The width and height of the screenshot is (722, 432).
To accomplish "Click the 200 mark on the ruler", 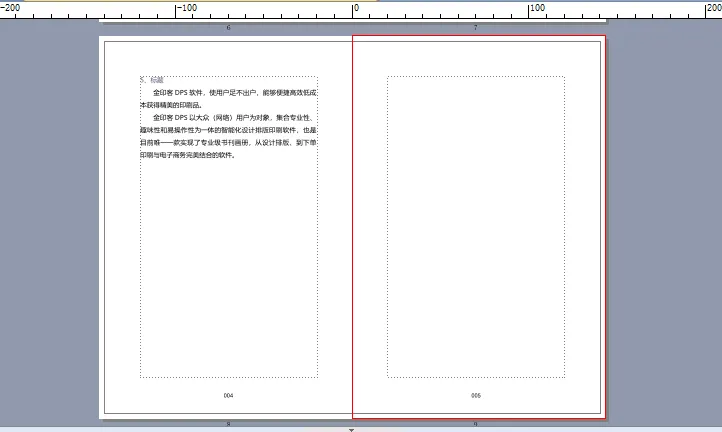I will coord(711,9).
